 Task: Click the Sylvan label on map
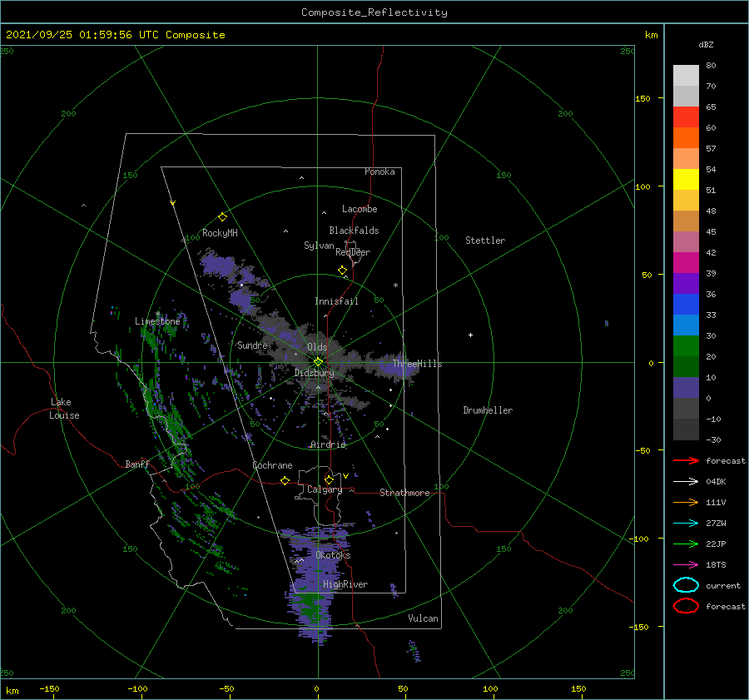click(x=319, y=246)
